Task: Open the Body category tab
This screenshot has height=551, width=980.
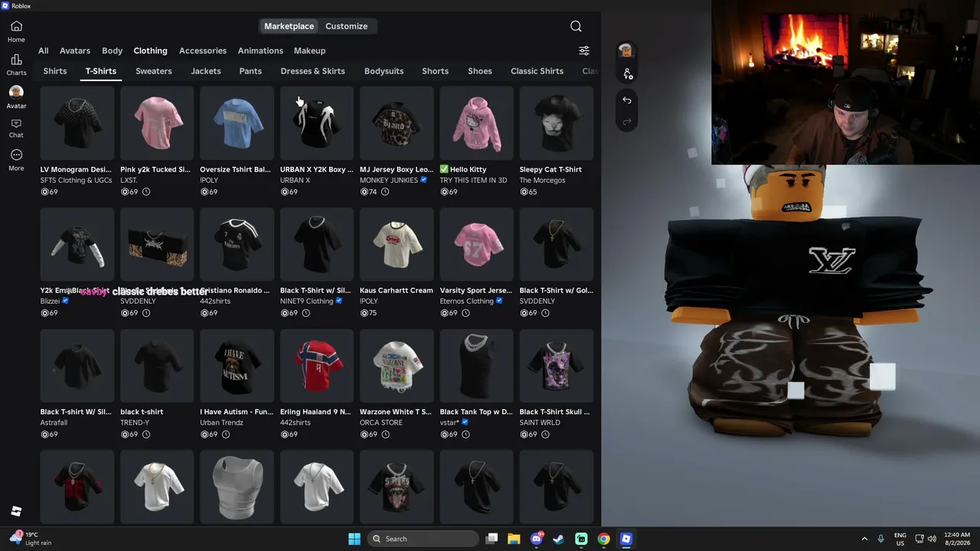Action: [x=113, y=51]
